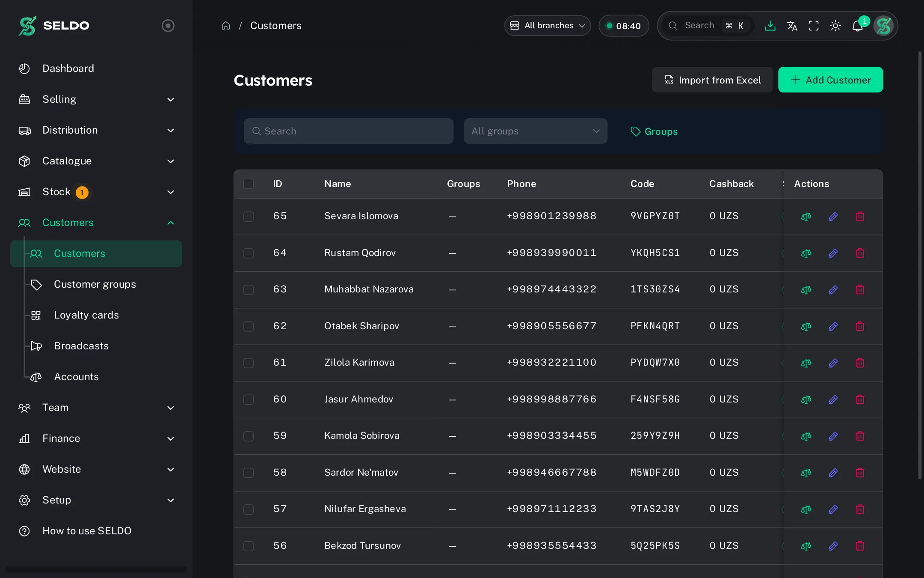
Task: Open the language translation icon
Action: 792,26
